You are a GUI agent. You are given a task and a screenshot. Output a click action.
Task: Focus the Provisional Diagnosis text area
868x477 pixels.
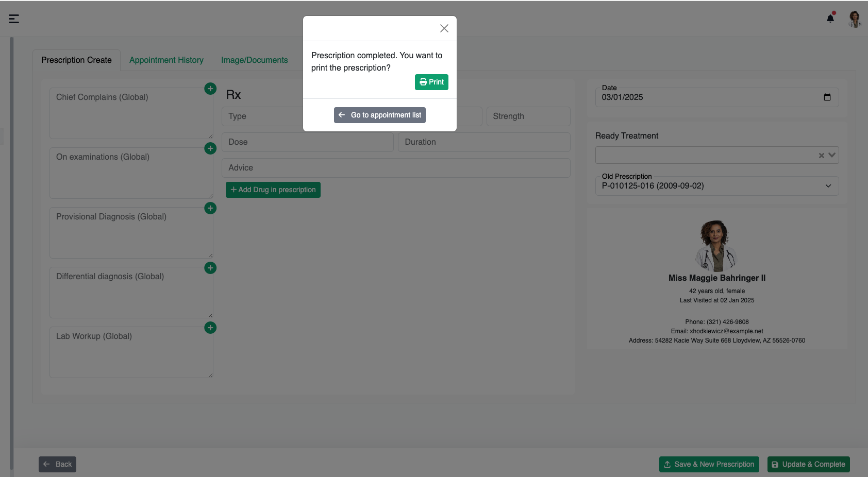point(131,233)
